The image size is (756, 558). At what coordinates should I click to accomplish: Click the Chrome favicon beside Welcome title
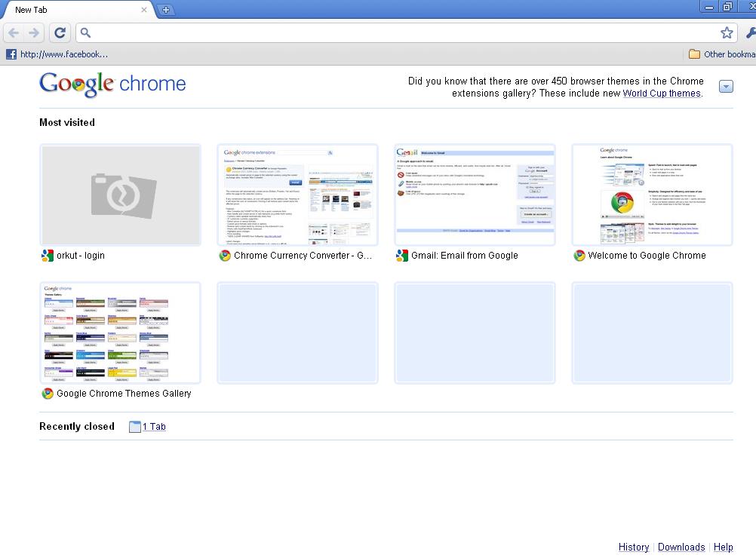point(579,256)
